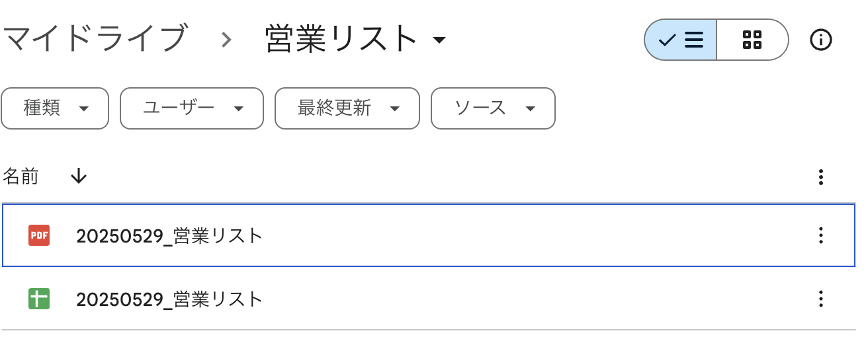The height and width of the screenshot is (341, 868).
Task: Click the green spreadsheet file icon
Action: click(39, 299)
